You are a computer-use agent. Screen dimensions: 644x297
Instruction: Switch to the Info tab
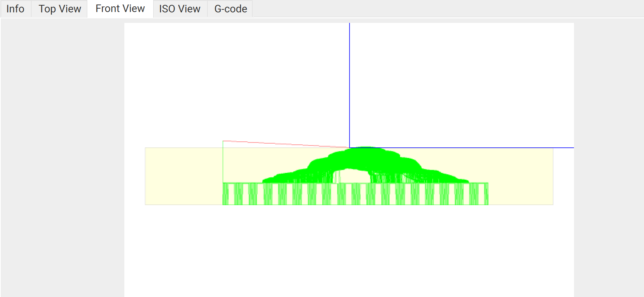click(15, 9)
